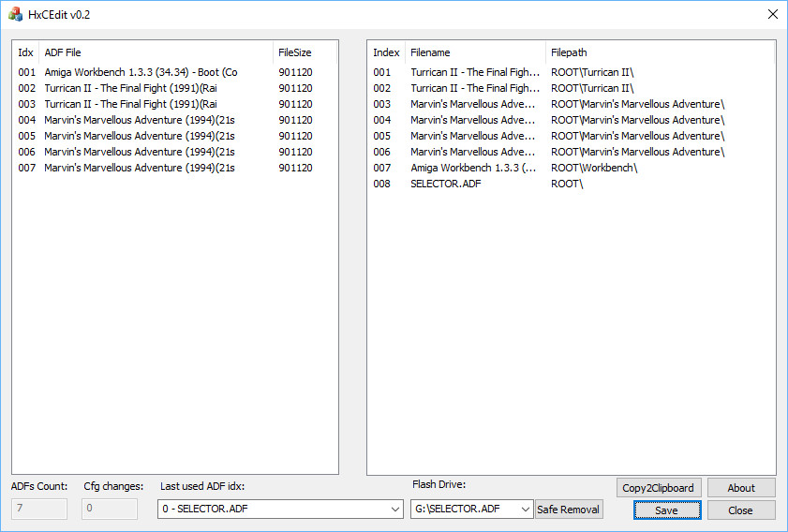Viewport: 788px width, 532px height.
Task: Select Marvin's Marvellous filename at index 005, right list
Action: (473, 136)
